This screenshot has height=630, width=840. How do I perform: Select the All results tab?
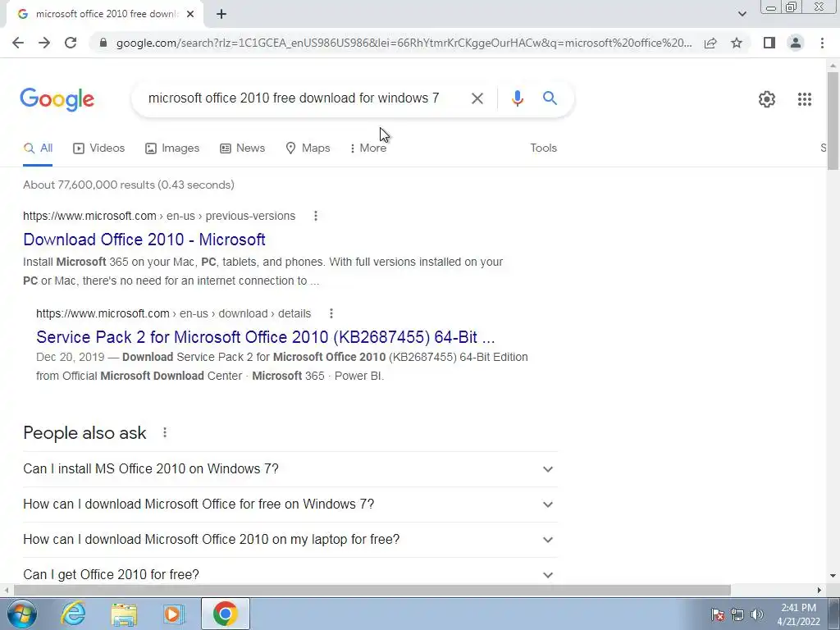point(38,148)
